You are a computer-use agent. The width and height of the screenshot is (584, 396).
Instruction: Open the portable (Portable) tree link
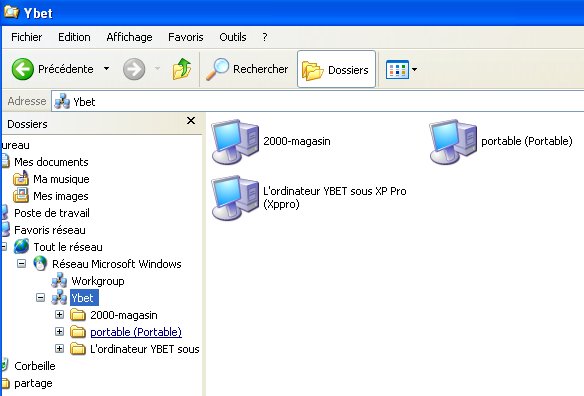[x=136, y=332]
